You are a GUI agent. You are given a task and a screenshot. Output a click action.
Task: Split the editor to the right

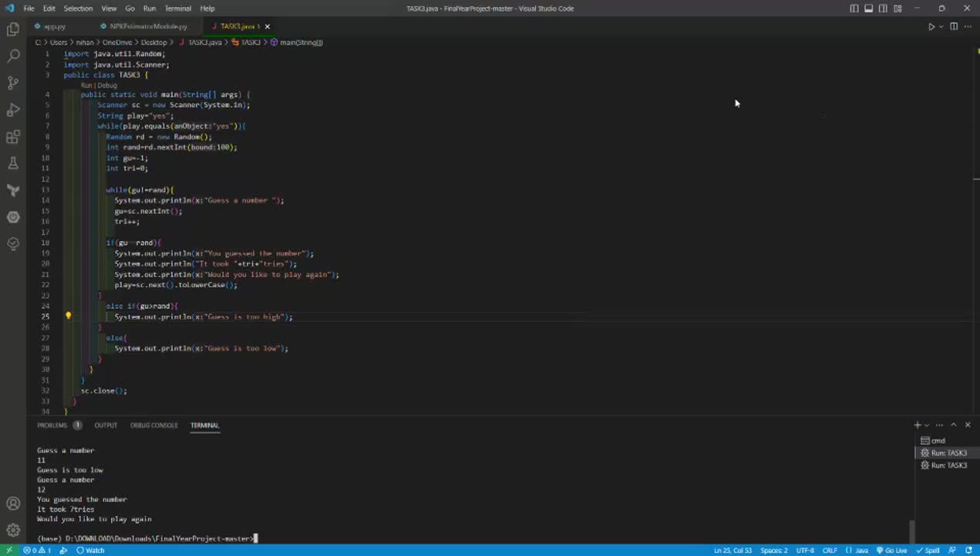pyautogui.click(x=954, y=26)
